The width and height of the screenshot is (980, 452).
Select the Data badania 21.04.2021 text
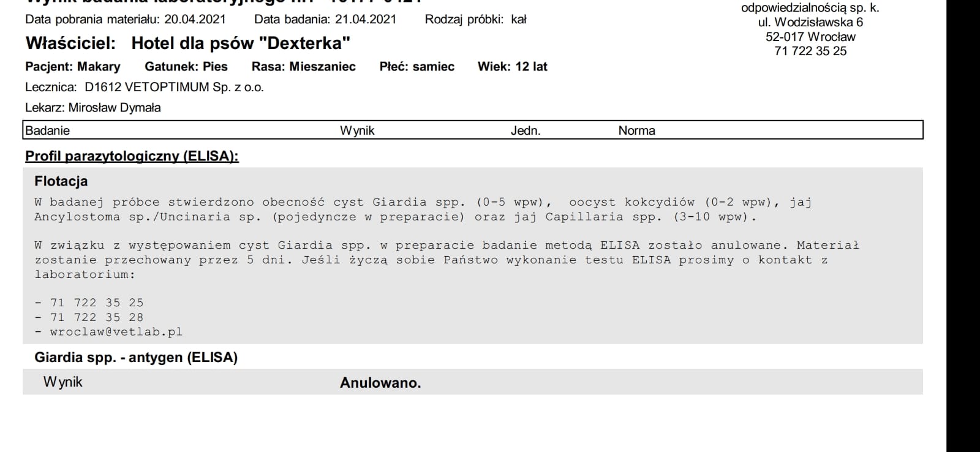click(325, 20)
